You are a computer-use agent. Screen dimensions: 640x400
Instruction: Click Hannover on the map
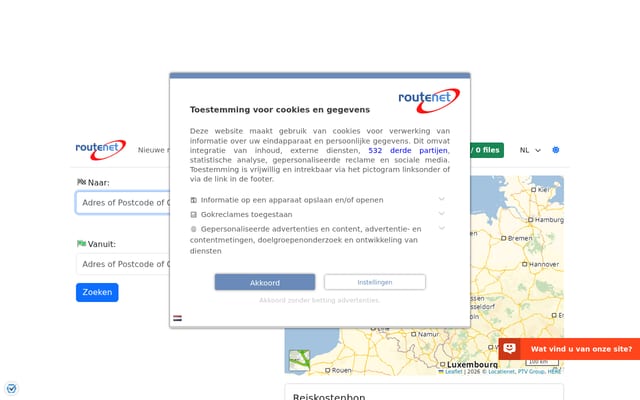click(541, 264)
